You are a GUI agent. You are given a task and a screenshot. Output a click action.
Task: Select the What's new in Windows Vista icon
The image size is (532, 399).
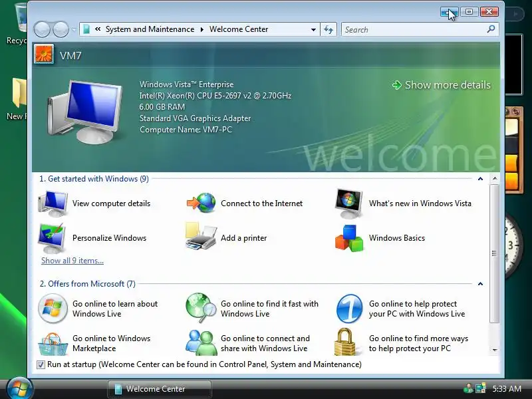coord(348,203)
